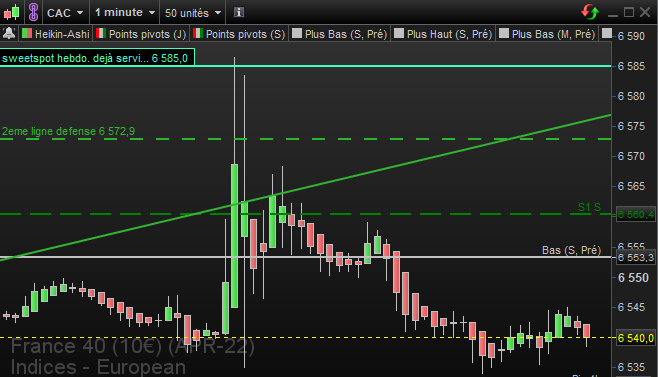Click the Plus Bas (M, Pré) grey swatch
This screenshot has width=658, height=377.
point(504,33)
